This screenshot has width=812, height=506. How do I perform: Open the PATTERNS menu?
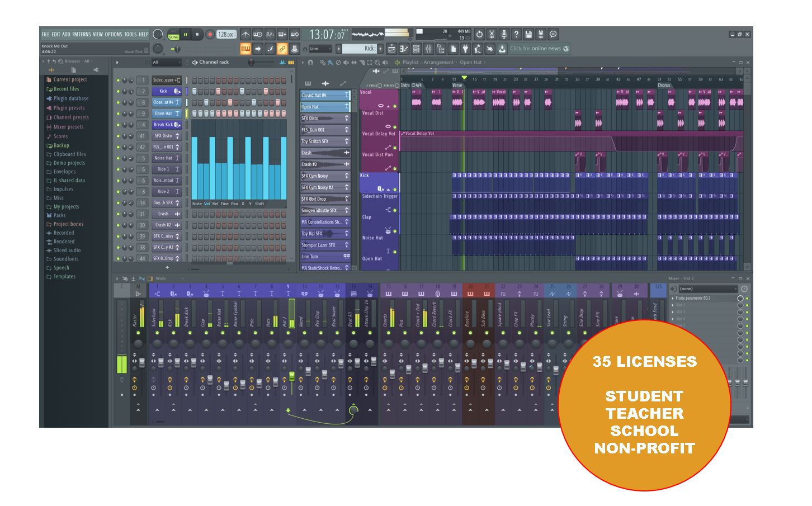pos(82,35)
